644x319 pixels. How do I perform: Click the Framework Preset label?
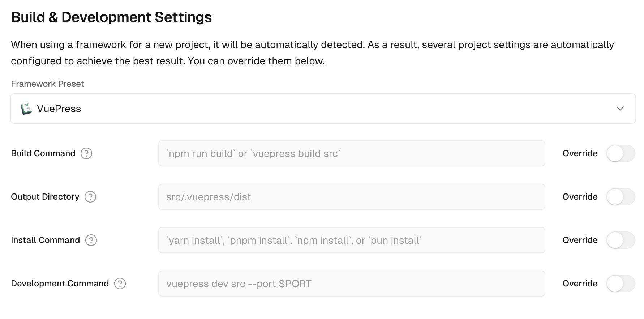point(47,84)
